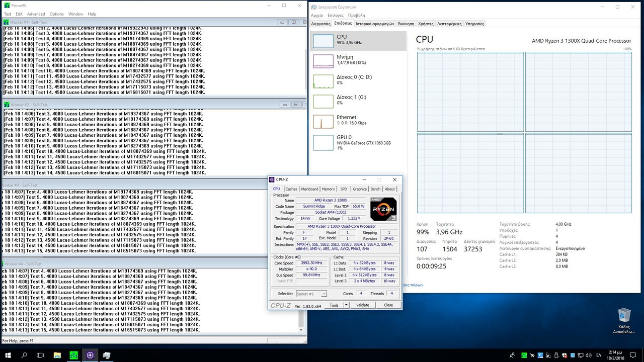
Task: Switch to the Χρήστες tab
Action: [x=426, y=24]
